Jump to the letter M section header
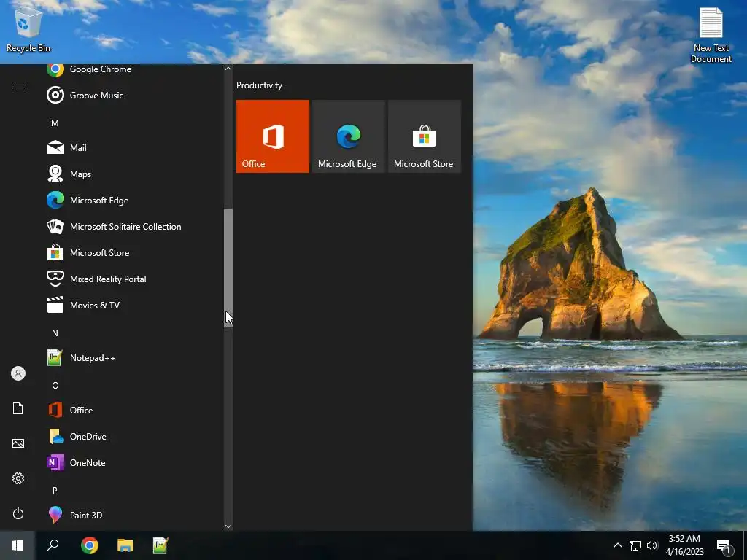Screen dimensions: 747x560 [55, 122]
